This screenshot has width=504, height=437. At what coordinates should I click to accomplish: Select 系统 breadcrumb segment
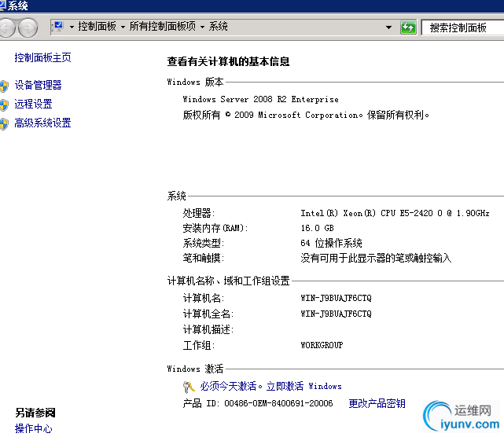point(219,27)
